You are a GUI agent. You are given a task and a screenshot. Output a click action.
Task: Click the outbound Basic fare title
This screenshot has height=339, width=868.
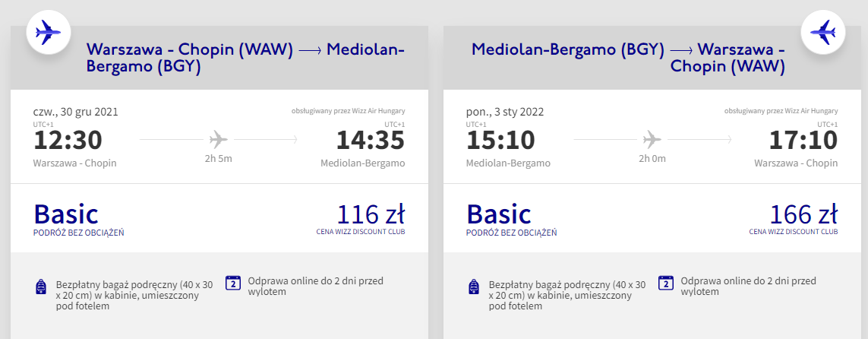66,214
